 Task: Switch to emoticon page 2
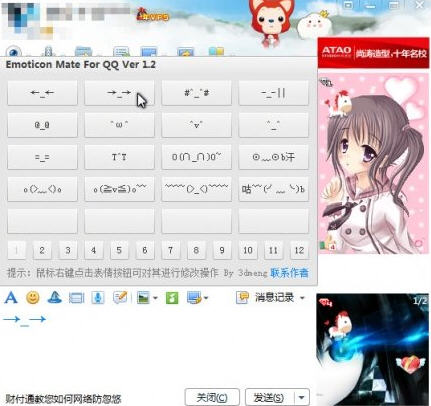tap(42, 250)
